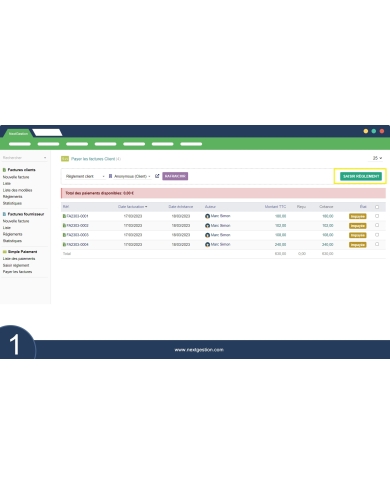Open invoice link FA2303-0005

(x=77, y=235)
